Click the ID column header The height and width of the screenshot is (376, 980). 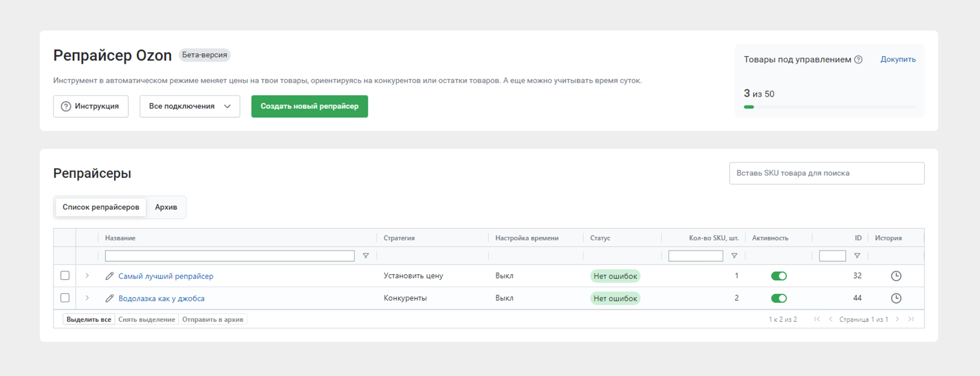click(858, 238)
